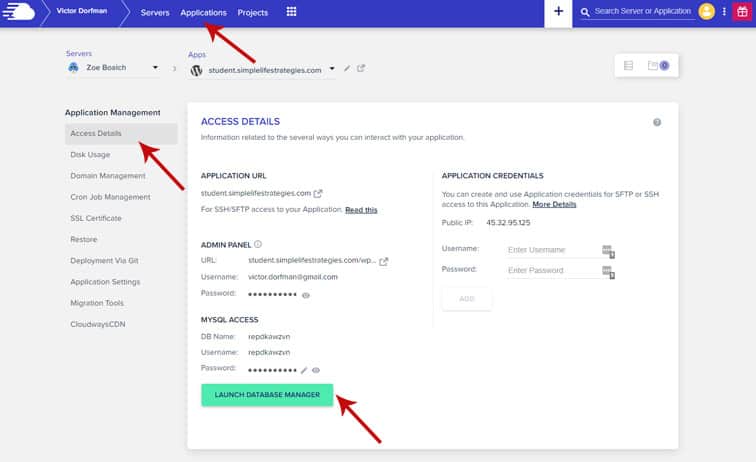
Task: Expand the Zoe Boaich server dropdown
Action: coord(155,69)
